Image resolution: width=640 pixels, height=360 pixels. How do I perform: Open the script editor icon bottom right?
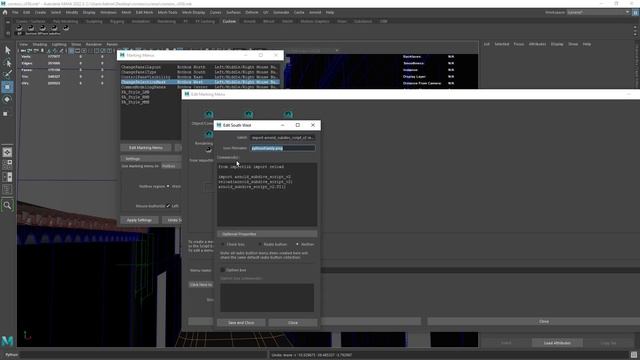click(633, 355)
